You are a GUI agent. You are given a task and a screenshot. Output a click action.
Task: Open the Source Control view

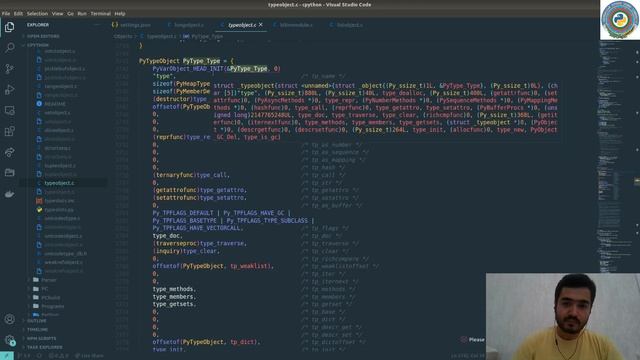(x=9, y=69)
